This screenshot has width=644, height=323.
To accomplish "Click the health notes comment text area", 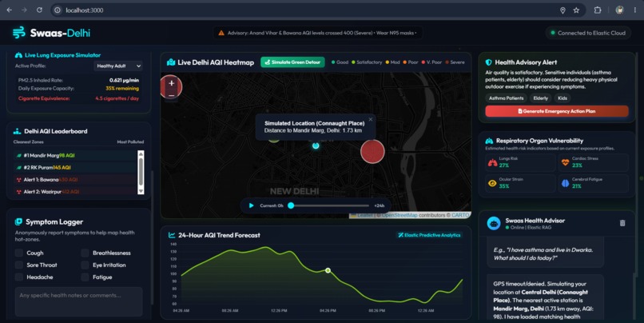I will coord(79,301).
